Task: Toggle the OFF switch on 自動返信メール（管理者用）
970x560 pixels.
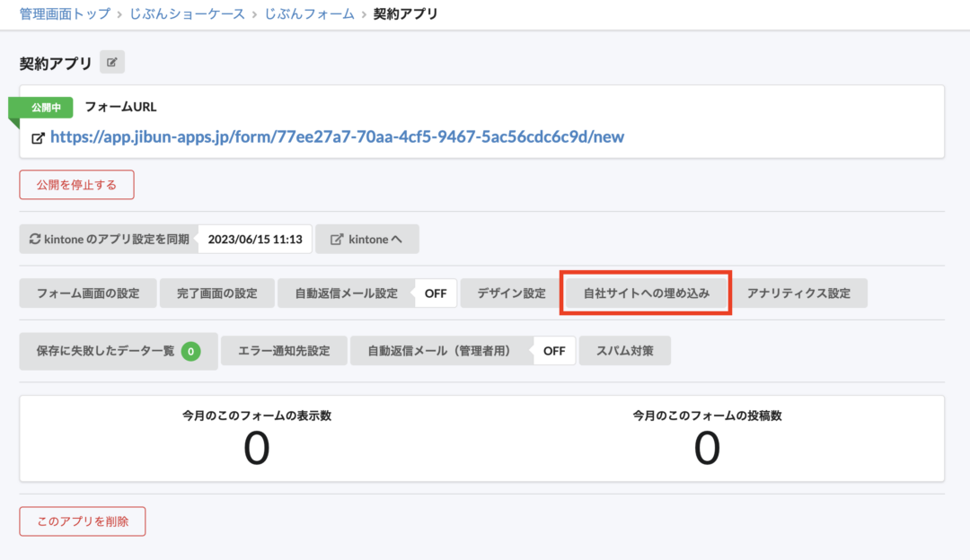Action: (x=554, y=350)
